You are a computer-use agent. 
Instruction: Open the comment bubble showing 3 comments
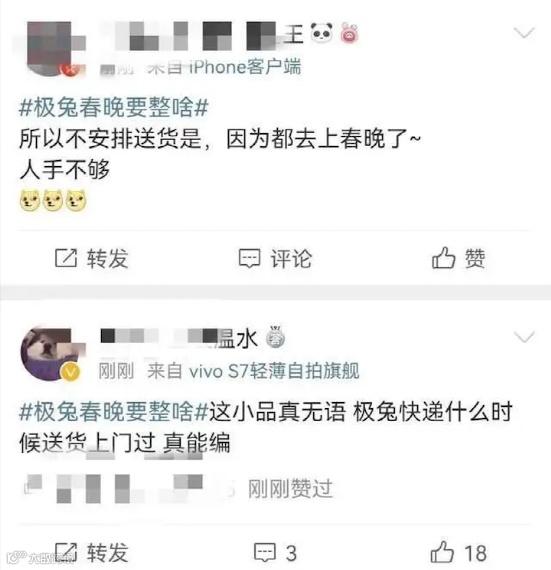pos(265,553)
